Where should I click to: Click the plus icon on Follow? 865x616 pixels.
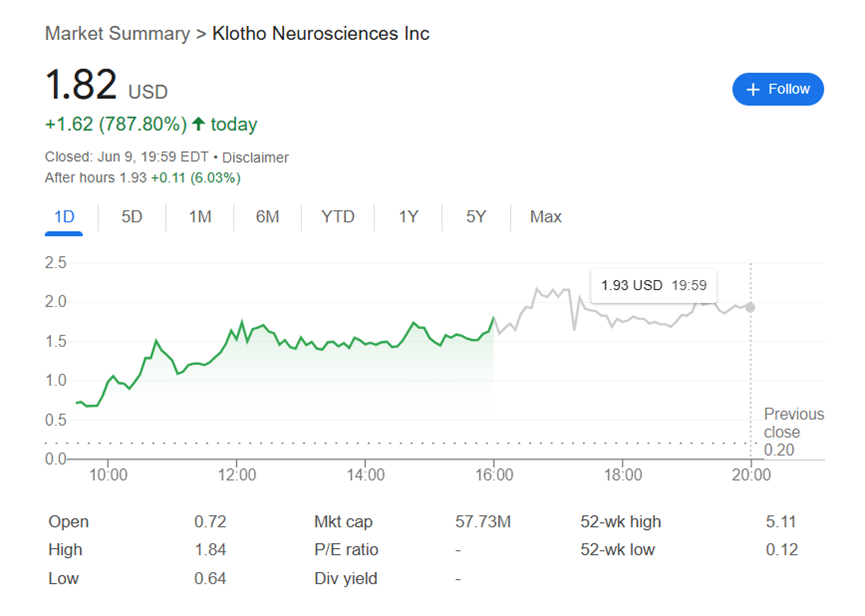tap(753, 89)
